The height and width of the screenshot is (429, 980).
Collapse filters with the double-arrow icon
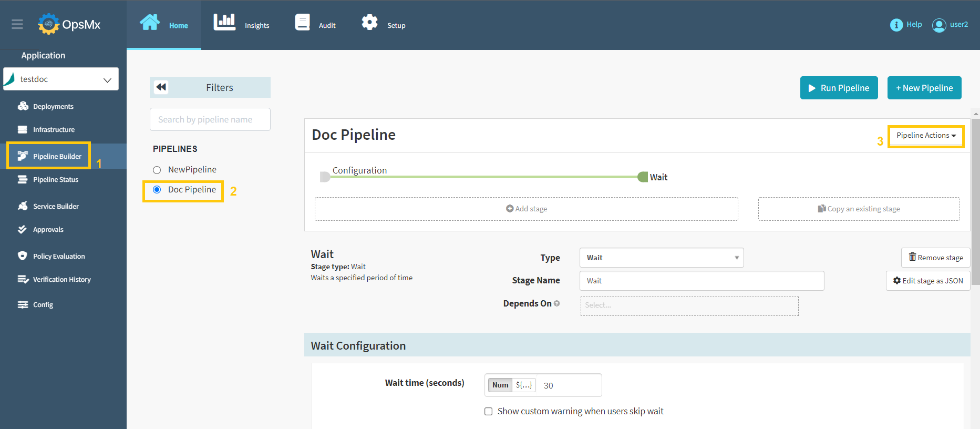[161, 87]
